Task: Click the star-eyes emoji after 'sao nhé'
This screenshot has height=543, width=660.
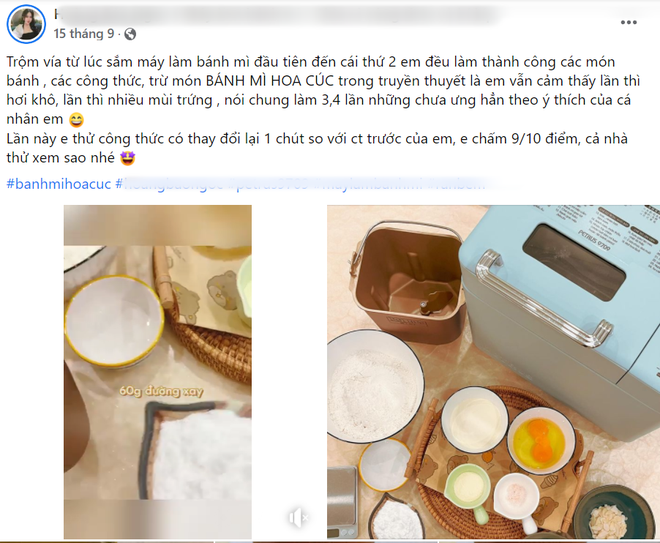Action: [x=128, y=159]
